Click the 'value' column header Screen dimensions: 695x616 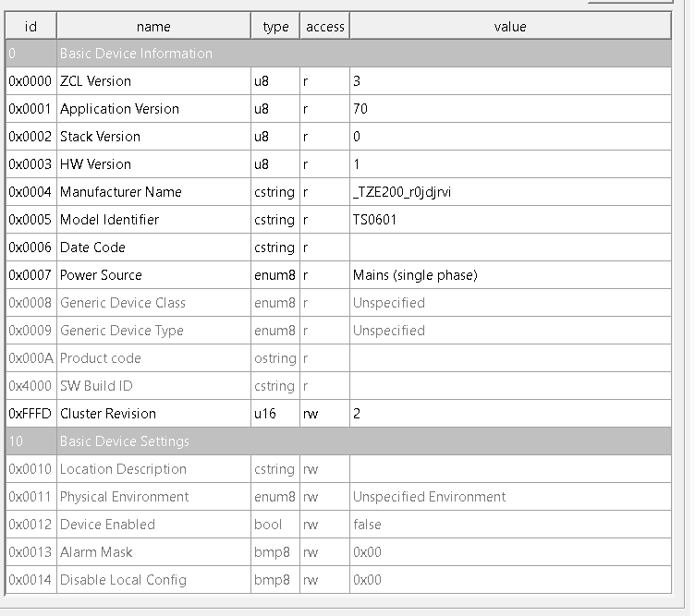pyautogui.click(x=510, y=27)
